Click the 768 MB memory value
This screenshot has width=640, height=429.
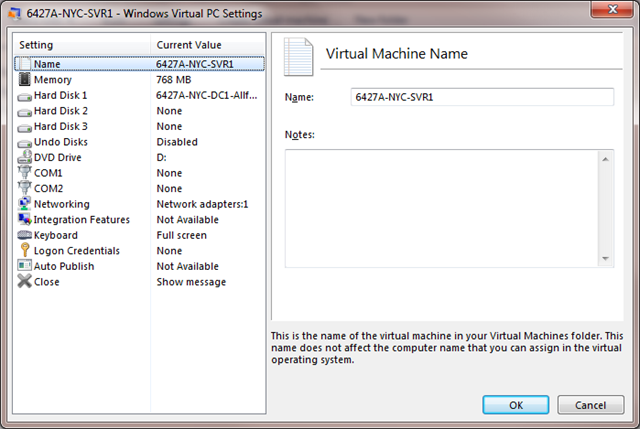pos(173,80)
